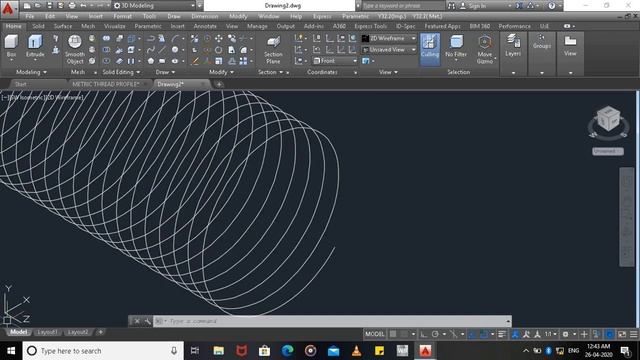640x360 pixels.
Task: Click the command line customize wrench icon
Action: [x=147, y=321]
